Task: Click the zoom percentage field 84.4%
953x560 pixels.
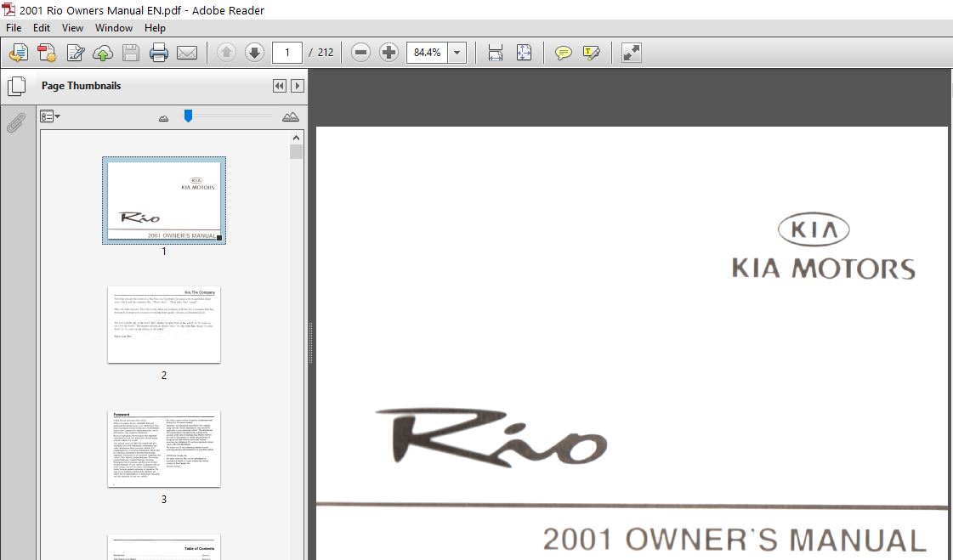Action: point(428,53)
